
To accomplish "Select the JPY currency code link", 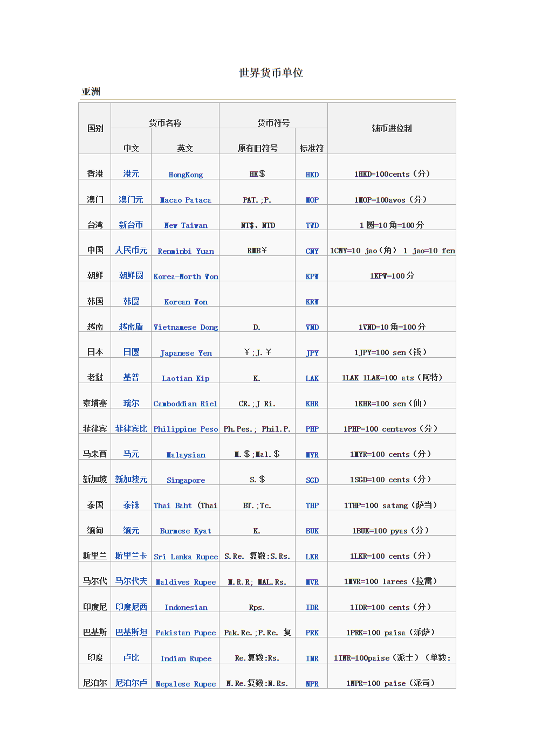I will [312, 353].
